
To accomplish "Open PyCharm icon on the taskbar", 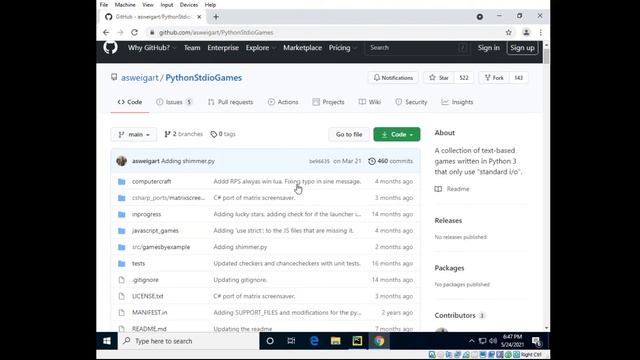I will (357, 341).
